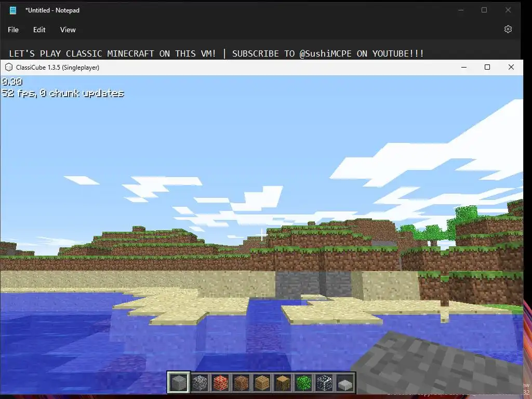This screenshot has width=532, height=399.
Task: Open the Notepad View menu
Action: pos(68,30)
